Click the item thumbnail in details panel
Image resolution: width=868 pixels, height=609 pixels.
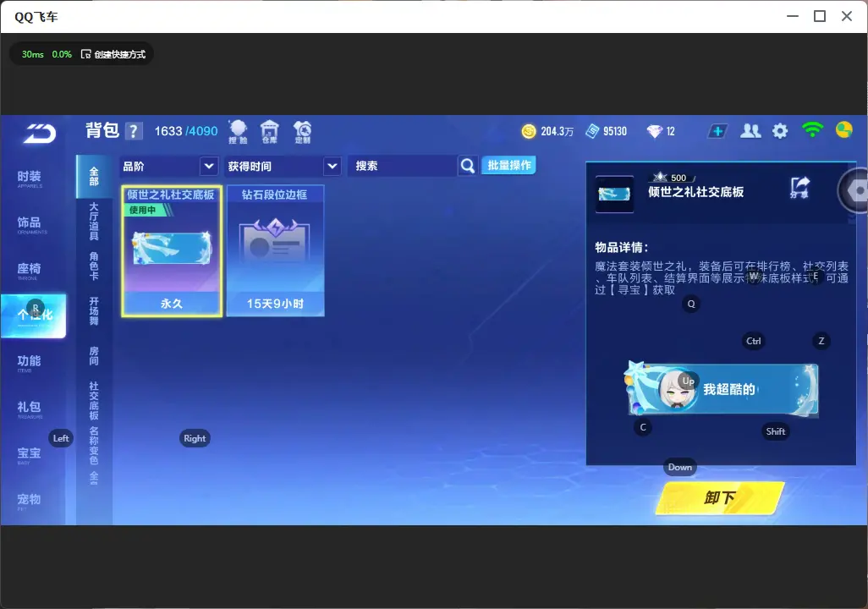614,194
